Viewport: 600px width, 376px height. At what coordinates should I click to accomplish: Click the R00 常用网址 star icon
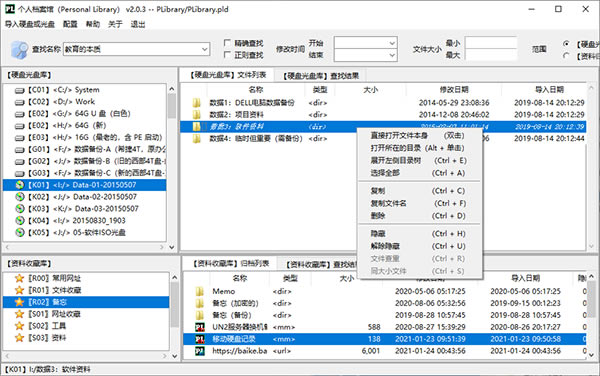pyautogui.click(x=19, y=278)
